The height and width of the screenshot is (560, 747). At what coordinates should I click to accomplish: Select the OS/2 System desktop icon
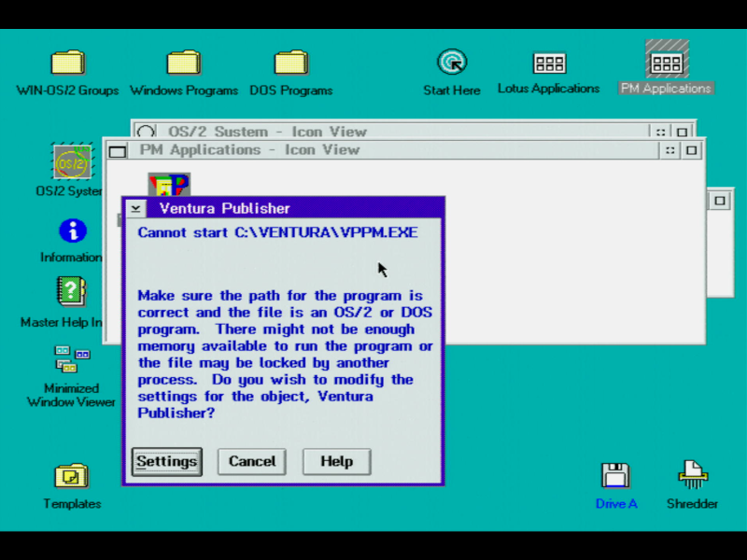pos(73,162)
